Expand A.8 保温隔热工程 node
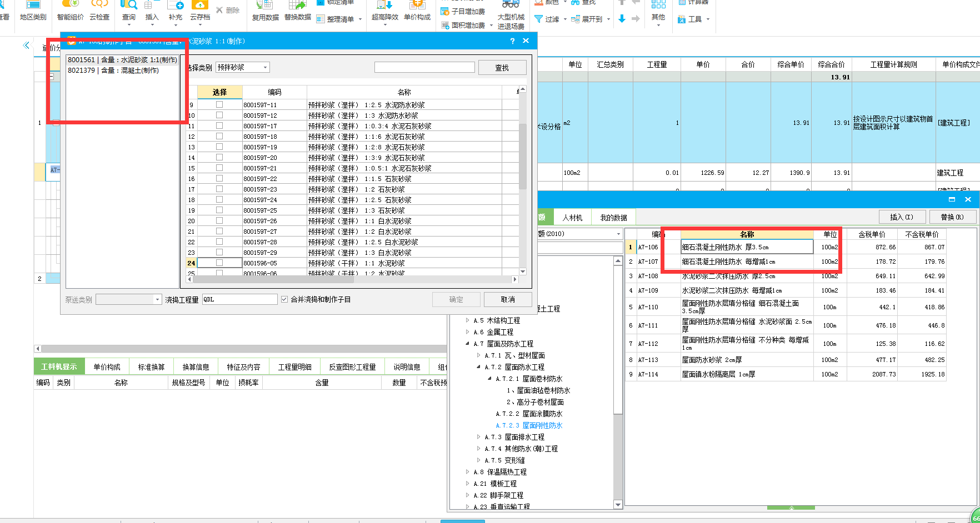The image size is (980, 523). [467, 472]
